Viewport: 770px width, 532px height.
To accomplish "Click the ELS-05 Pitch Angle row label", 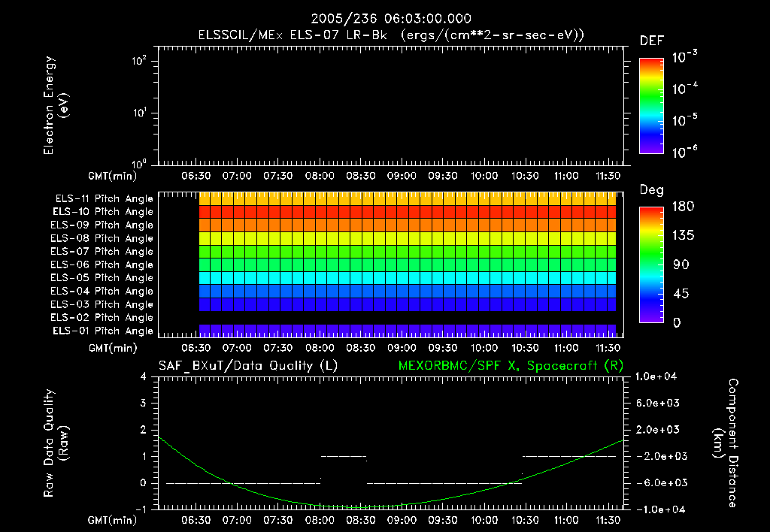I will (x=102, y=278).
